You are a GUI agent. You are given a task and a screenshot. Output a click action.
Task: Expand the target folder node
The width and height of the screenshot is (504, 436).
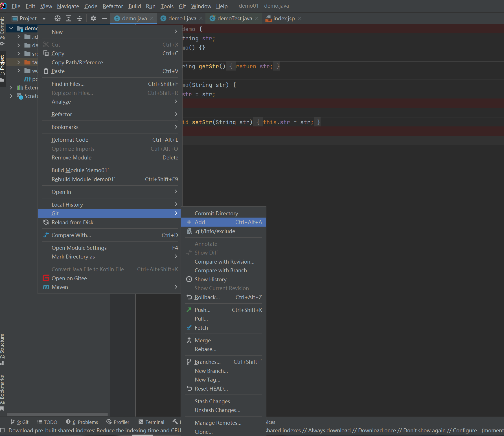coord(19,62)
